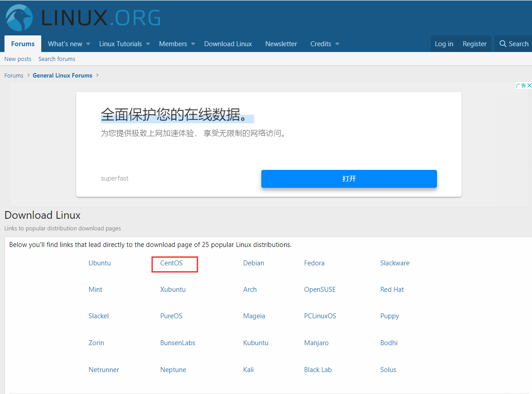Open the Ubuntu download link
This screenshot has height=394, width=532.
click(99, 263)
